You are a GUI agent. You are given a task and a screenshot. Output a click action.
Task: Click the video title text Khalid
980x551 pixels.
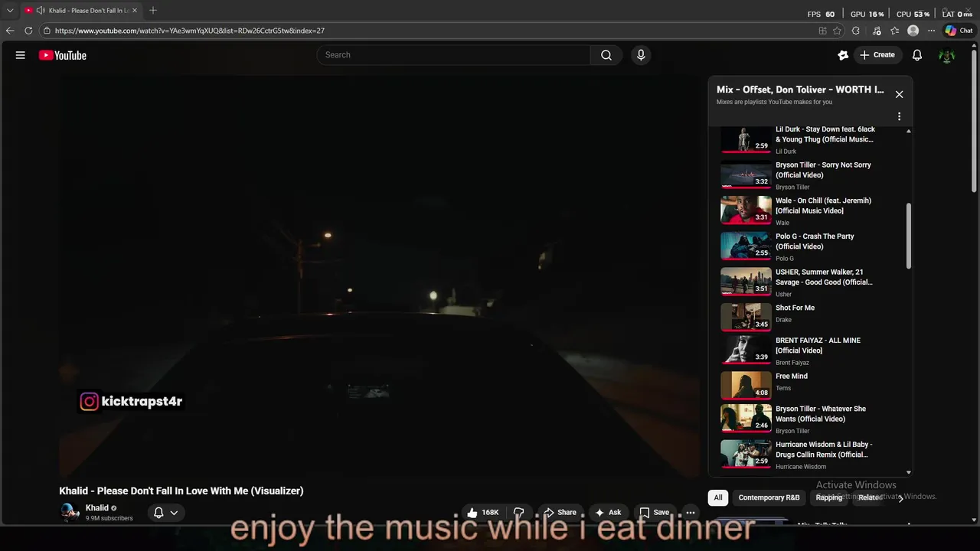(x=181, y=491)
